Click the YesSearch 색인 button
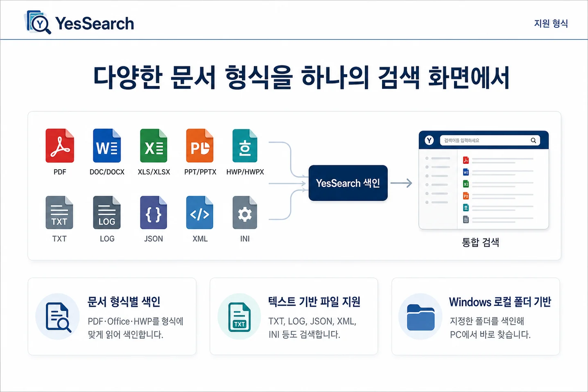588x392 pixels. [x=348, y=183]
